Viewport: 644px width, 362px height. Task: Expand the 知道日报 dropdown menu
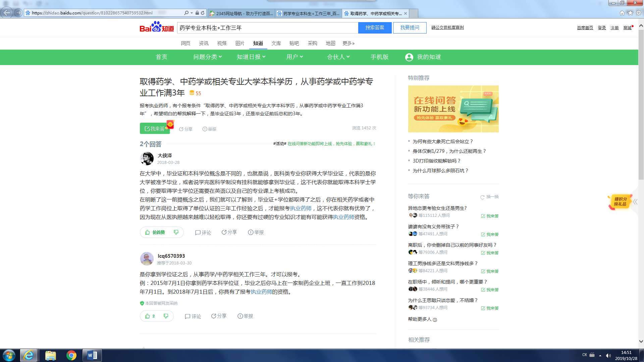tap(251, 57)
